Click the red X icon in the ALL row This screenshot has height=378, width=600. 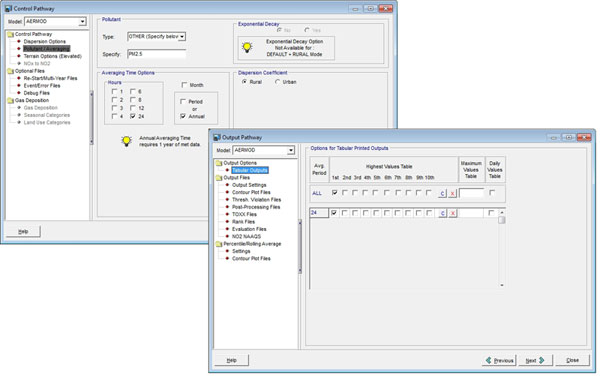[x=452, y=193]
